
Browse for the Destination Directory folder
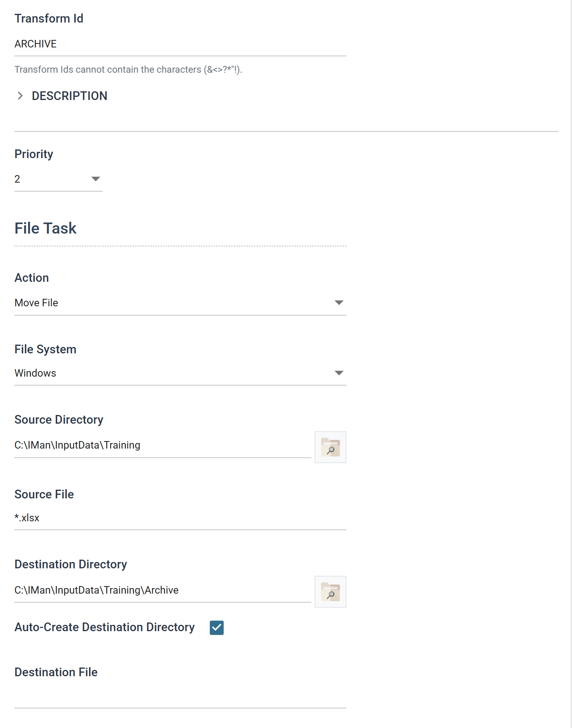point(330,592)
